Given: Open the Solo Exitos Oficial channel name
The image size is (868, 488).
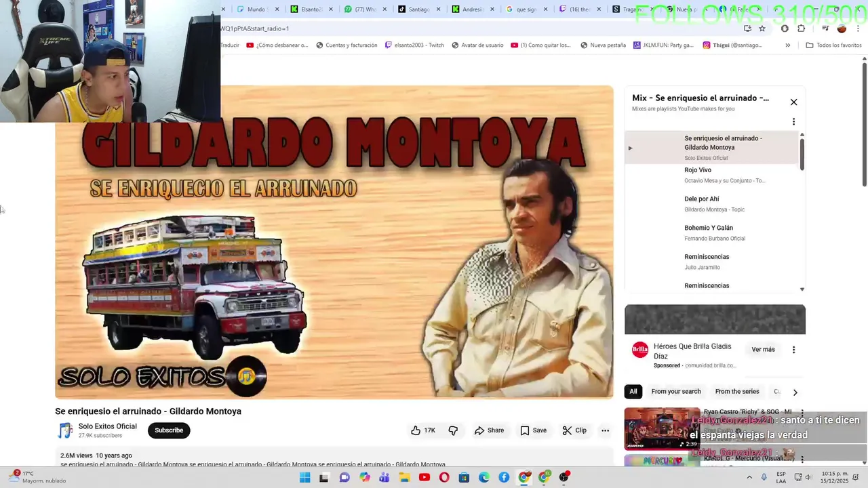Looking at the screenshot, I should point(107,426).
